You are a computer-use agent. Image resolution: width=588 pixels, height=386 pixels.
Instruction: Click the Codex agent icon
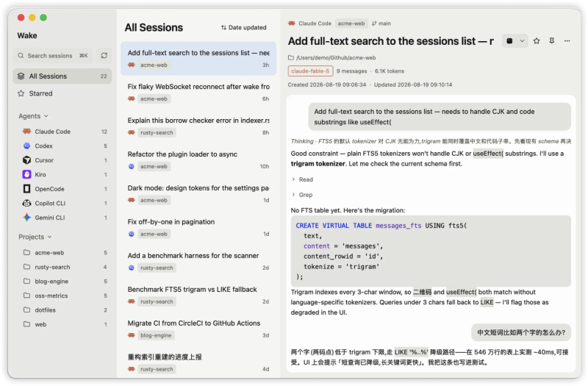pos(26,146)
